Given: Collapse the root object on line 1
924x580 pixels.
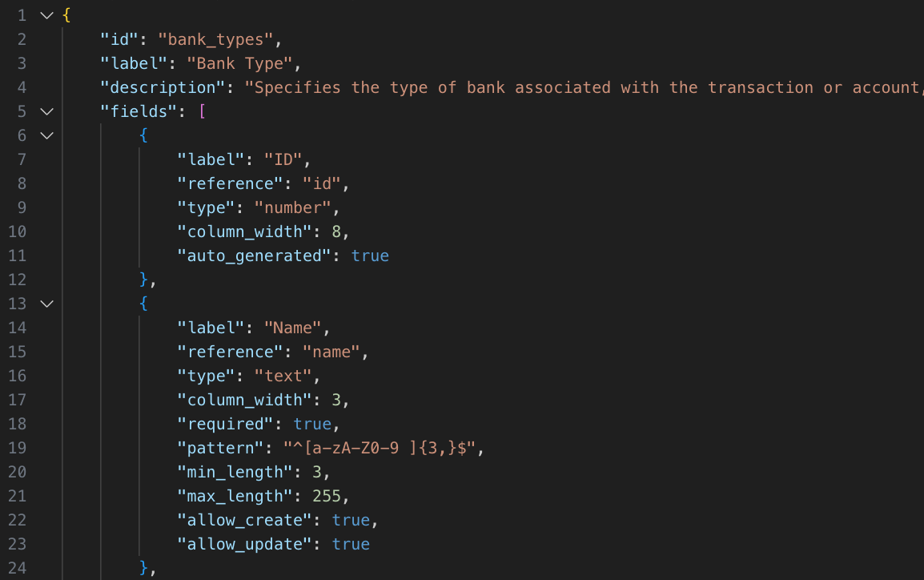Looking at the screenshot, I should 47,15.
